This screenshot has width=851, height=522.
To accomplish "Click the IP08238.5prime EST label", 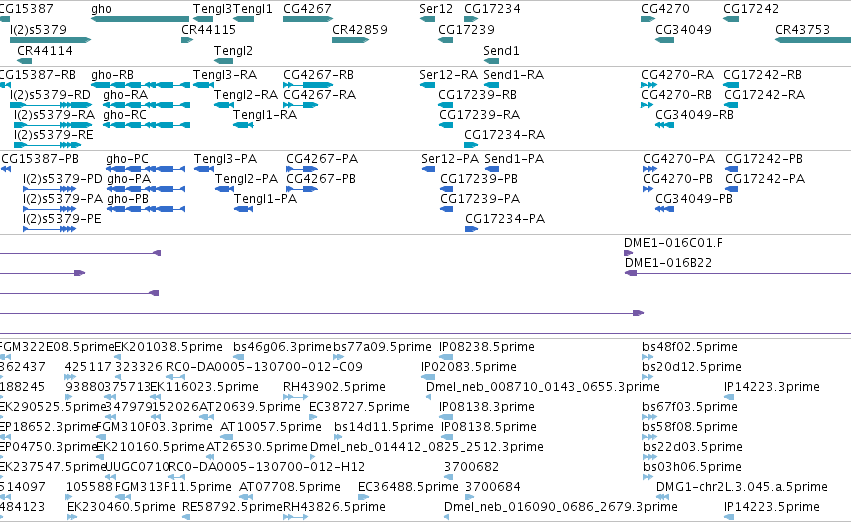I will (x=487, y=347).
